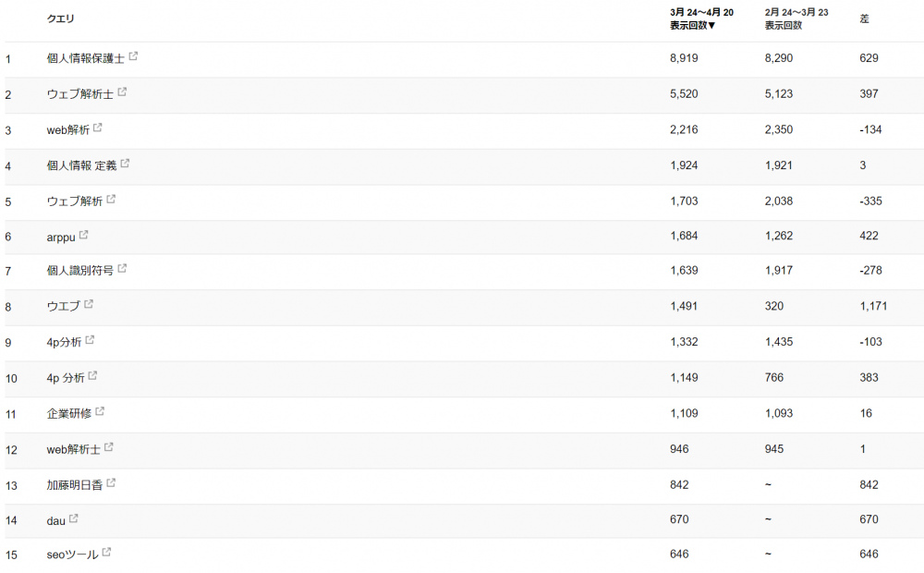Open the 個人情報 定義 query link
Viewport: 924px width, 573px height.
(x=81, y=165)
